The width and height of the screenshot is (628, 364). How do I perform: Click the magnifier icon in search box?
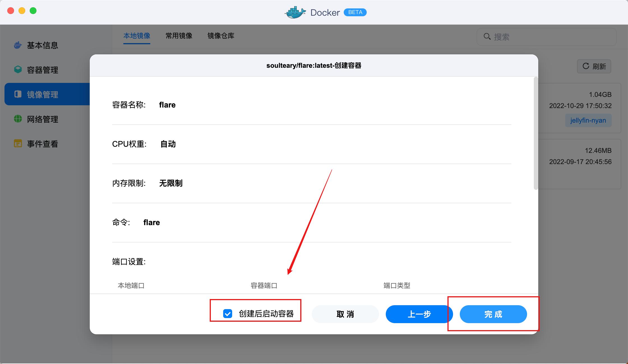coord(487,36)
